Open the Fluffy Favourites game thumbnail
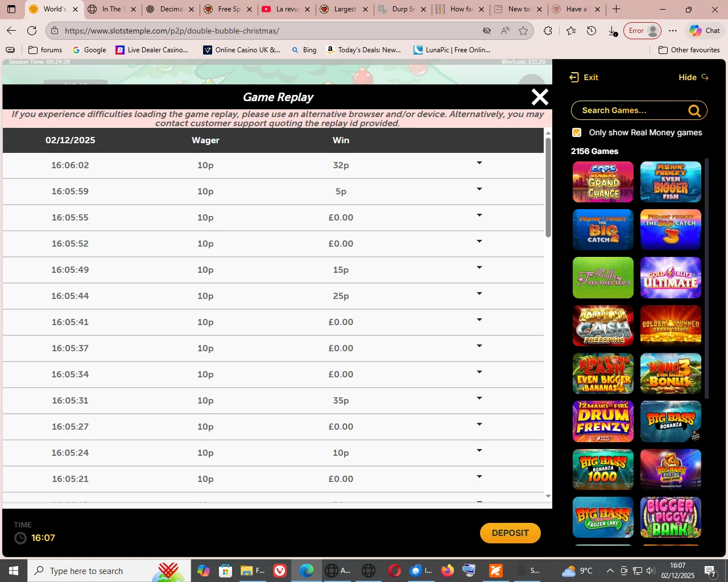The height and width of the screenshot is (582, 728). pyautogui.click(x=603, y=277)
